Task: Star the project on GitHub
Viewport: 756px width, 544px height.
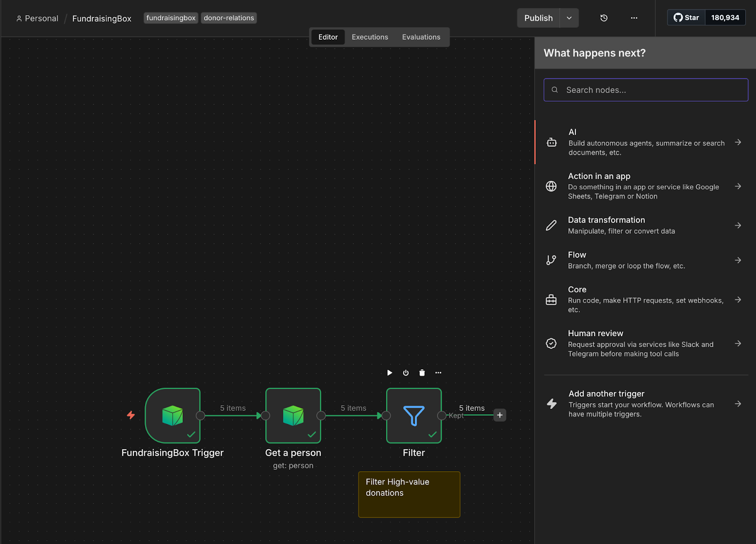Action: [687, 17]
